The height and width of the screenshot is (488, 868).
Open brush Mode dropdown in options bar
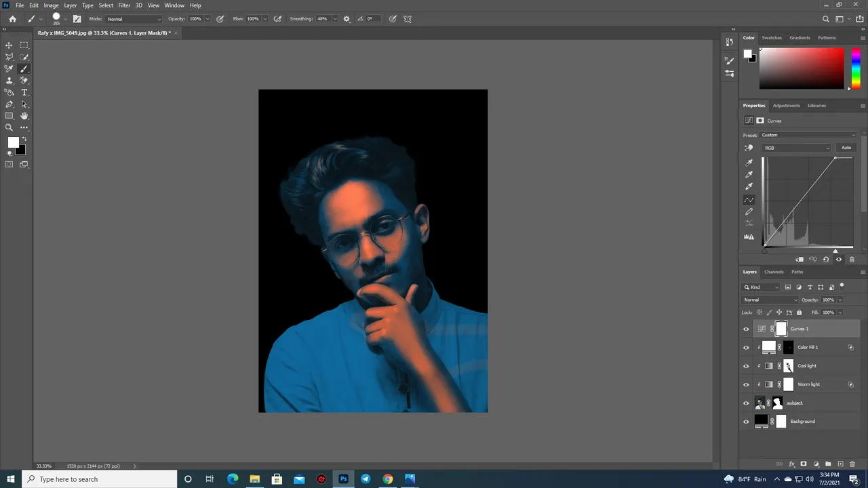tap(134, 19)
